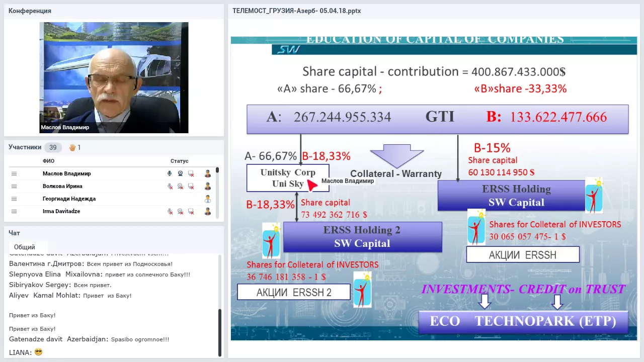Click the moderator avatar icon of Маслов Владимир
The height and width of the screenshot is (362, 644).
tap(208, 173)
